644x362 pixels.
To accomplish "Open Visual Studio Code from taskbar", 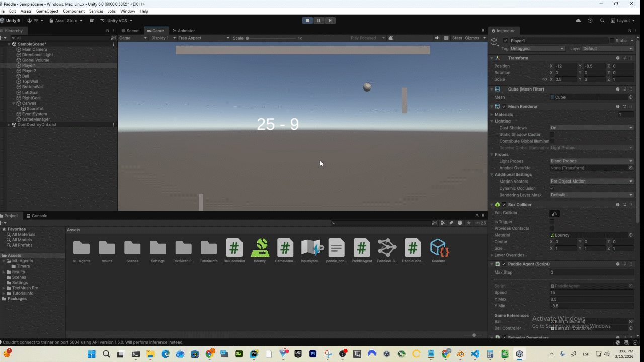I will (x=475, y=354).
